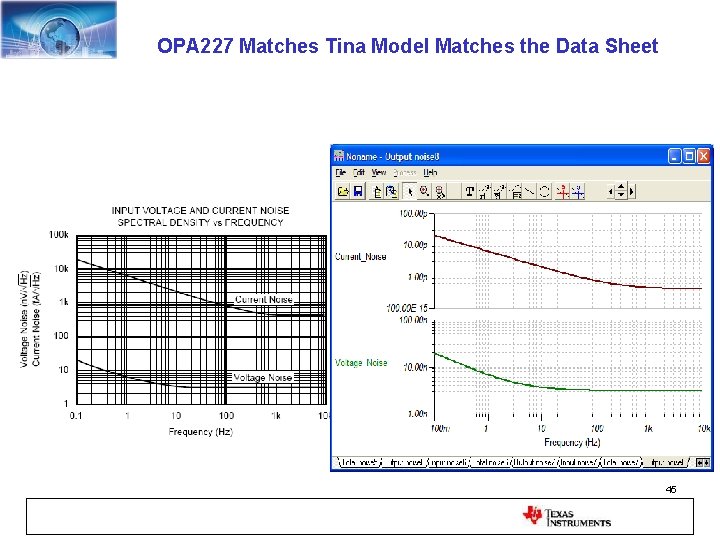This screenshot has height=540, width=720.
Task: Click the datasheet 'Voltage Noise' curve label
Action: click(x=263, y=377)
